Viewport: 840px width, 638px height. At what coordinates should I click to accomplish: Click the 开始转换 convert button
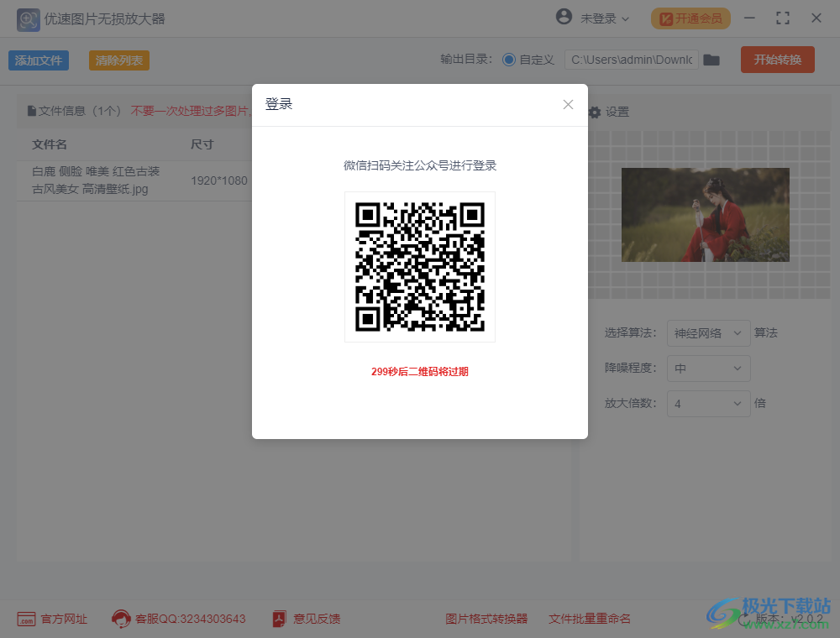point(777,60)
